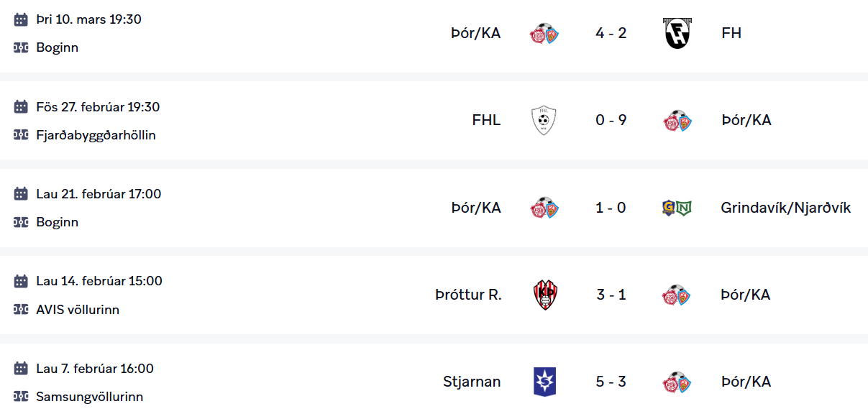Click the FHL team logo
Screen dimensions: 868x419
pyautogui.click(x=544, y=121)
